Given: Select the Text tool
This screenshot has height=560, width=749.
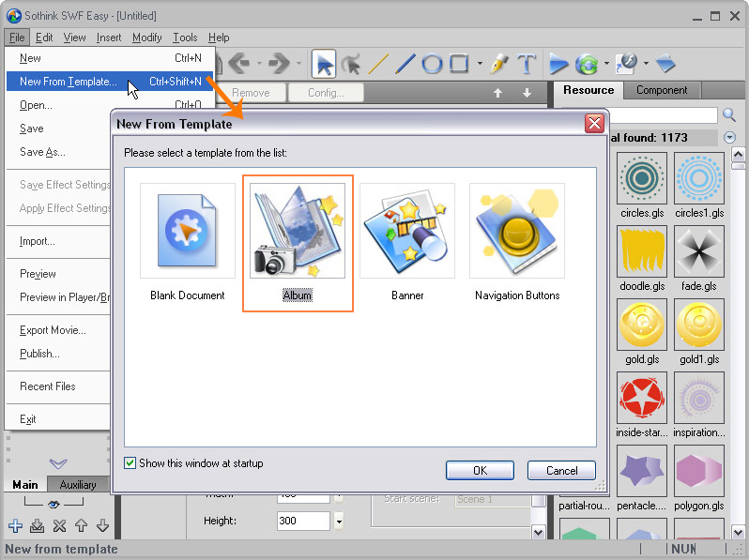Looking at the screenshot, I should [527, 64].
